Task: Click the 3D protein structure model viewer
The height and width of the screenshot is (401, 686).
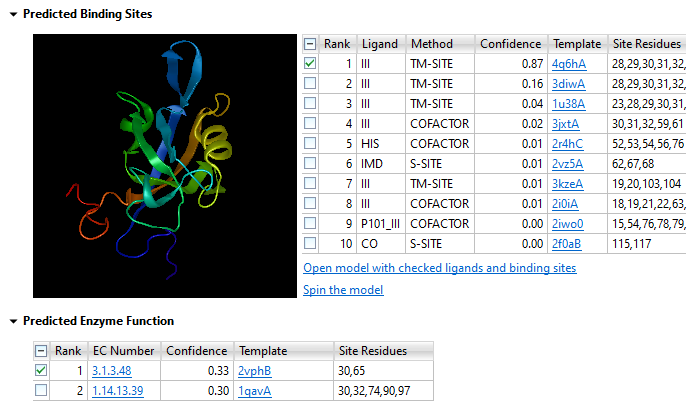Action: pos(165,166)
